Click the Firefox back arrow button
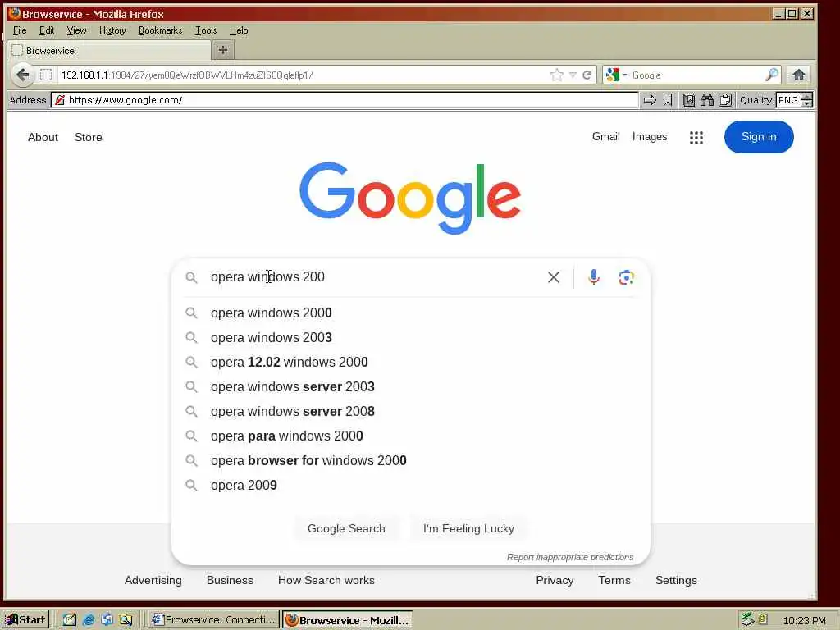 pos(22,75)
